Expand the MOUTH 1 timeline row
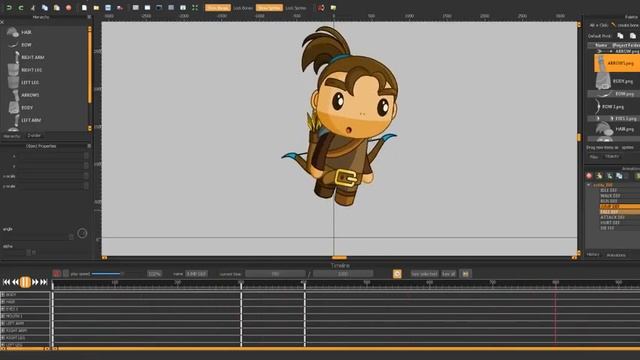640x360 pixels. tap(3, 316)
